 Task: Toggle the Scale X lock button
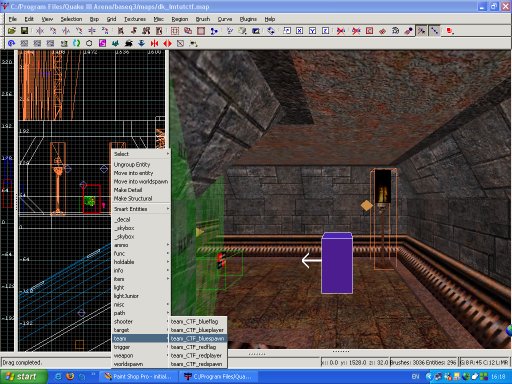click(x=299, y=31)
